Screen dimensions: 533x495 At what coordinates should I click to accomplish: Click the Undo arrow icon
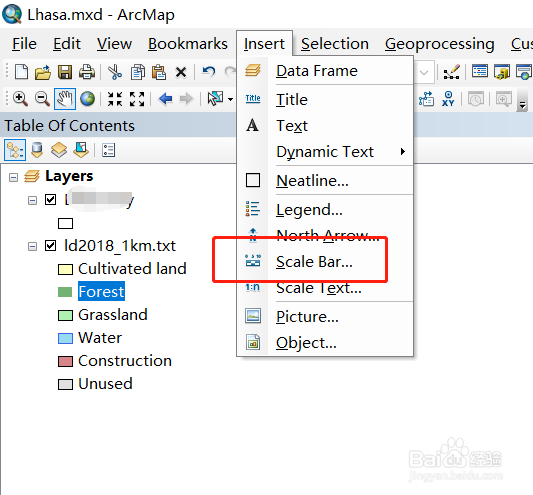pyautogui.click(x=208, y=72)
